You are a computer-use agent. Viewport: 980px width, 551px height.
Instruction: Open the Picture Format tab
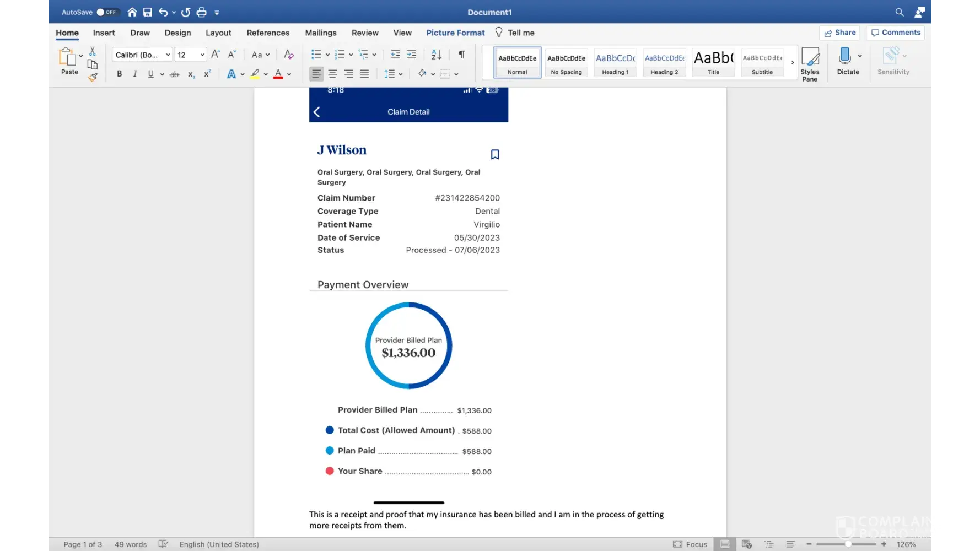pos(455,33)
